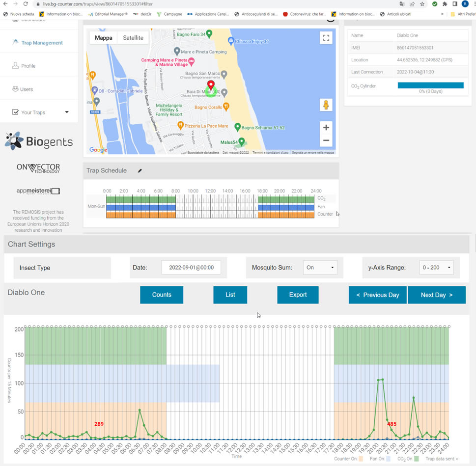The height and width of the screenshot is (466, 476).
Task: Open the Users sidebar item
Action: (27, 89)
